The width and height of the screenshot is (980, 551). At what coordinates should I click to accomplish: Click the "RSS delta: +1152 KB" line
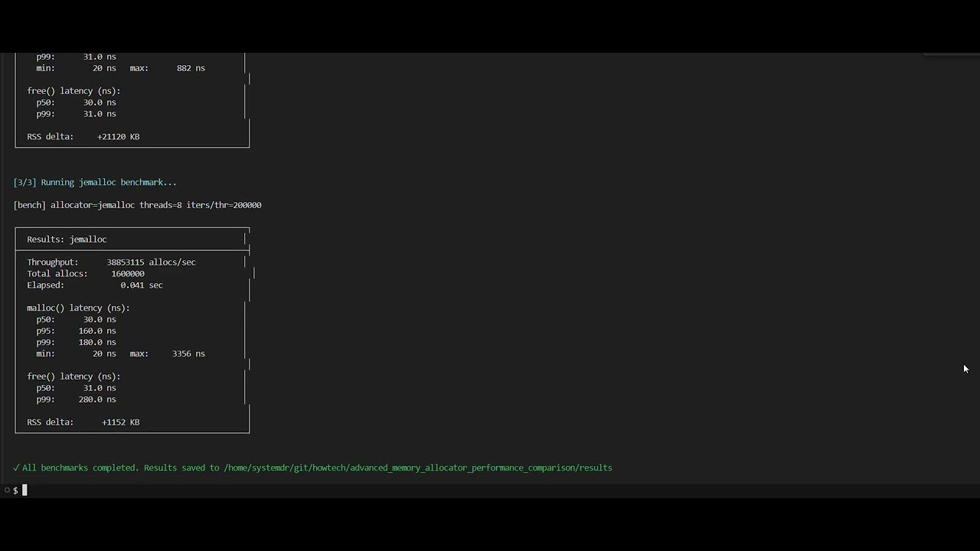(83, 422)
